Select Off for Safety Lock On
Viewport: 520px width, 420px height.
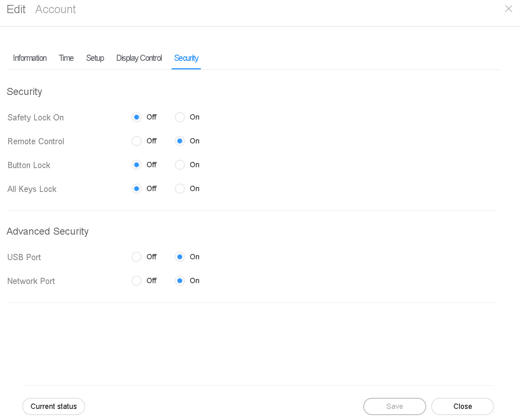click(136, 117)
